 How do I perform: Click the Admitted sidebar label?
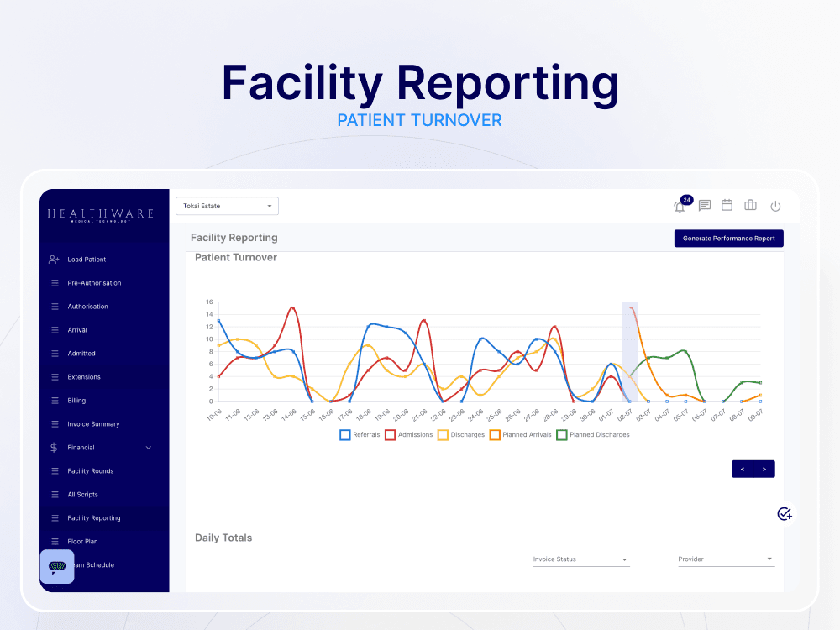tap(81, 354)
